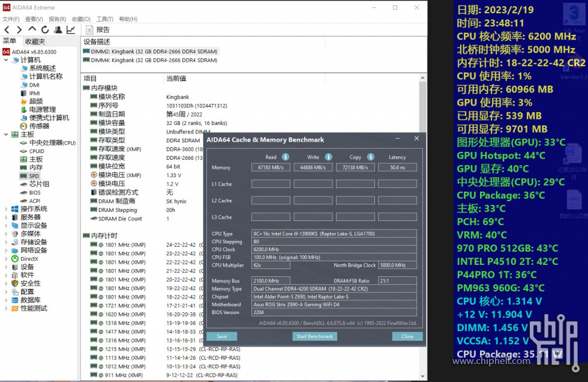Select 中央处理器(CPU) icon item
This screenshot has height=382, width=588.
pyautogui.click(x=23, y=143)
